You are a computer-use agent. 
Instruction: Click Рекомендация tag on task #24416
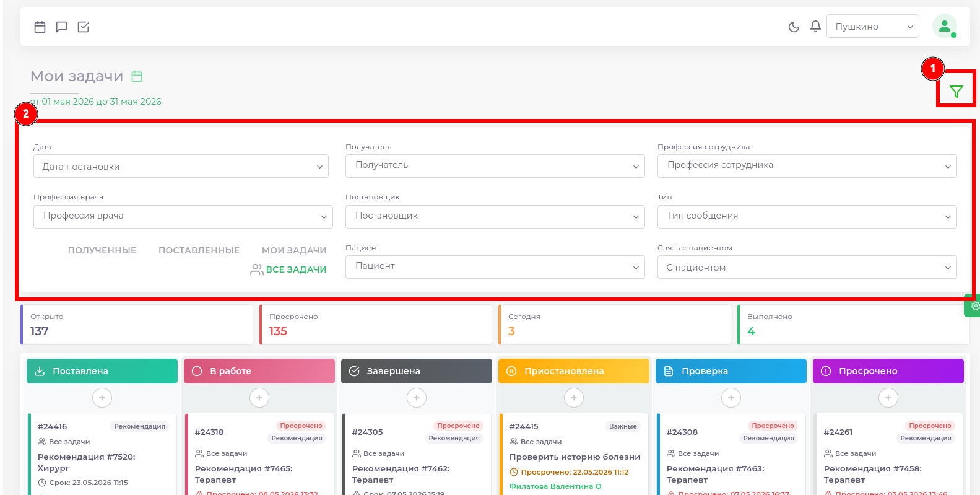coord(139,426)
